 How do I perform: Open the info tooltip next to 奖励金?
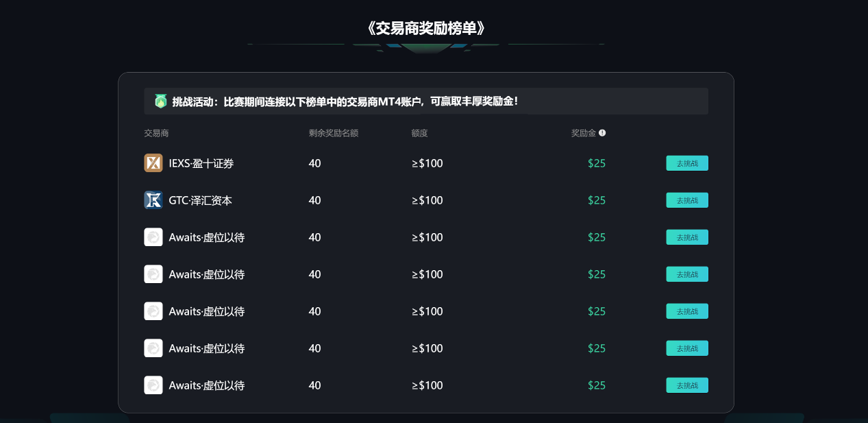coord(602,133)
